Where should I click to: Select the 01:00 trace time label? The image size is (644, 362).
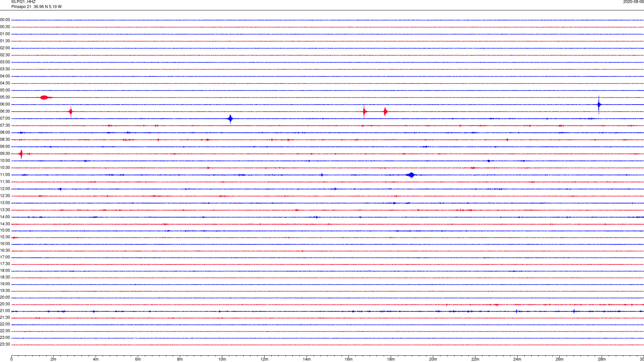pos(5,34)
